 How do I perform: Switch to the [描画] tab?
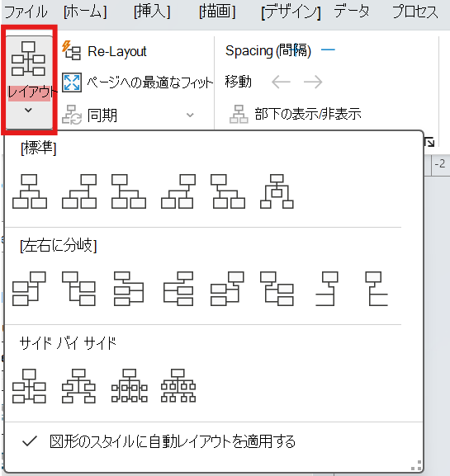click(217, 12)
